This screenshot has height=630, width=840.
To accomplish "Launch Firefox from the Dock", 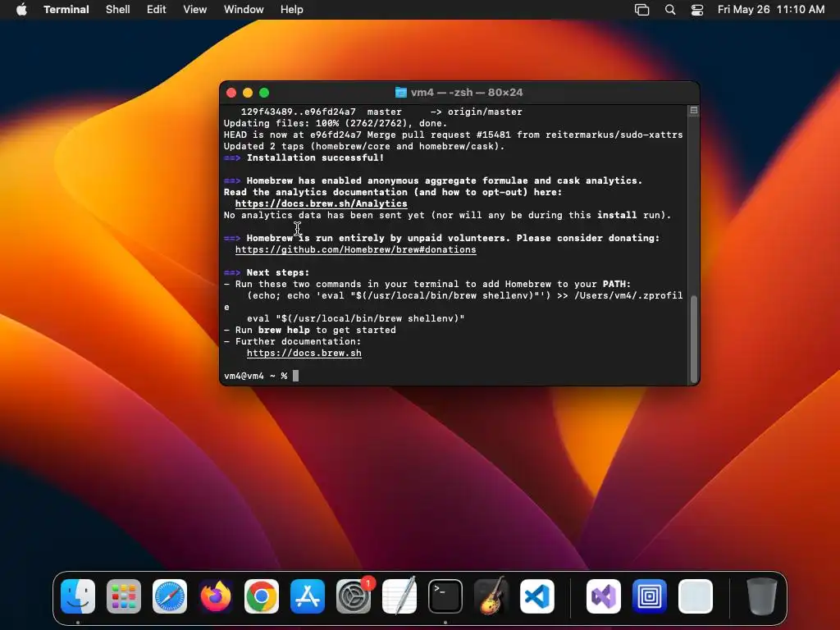I will 216,596.
